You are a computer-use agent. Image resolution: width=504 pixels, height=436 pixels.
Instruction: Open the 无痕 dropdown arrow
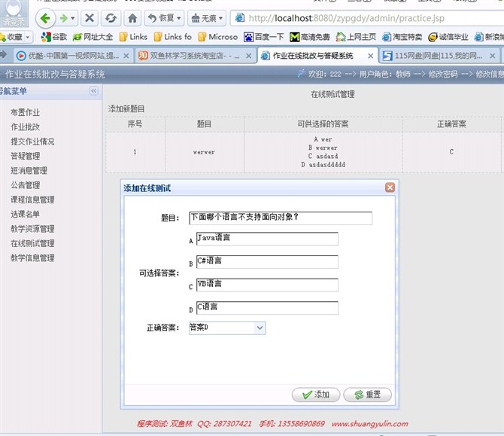tap(221, 18)
